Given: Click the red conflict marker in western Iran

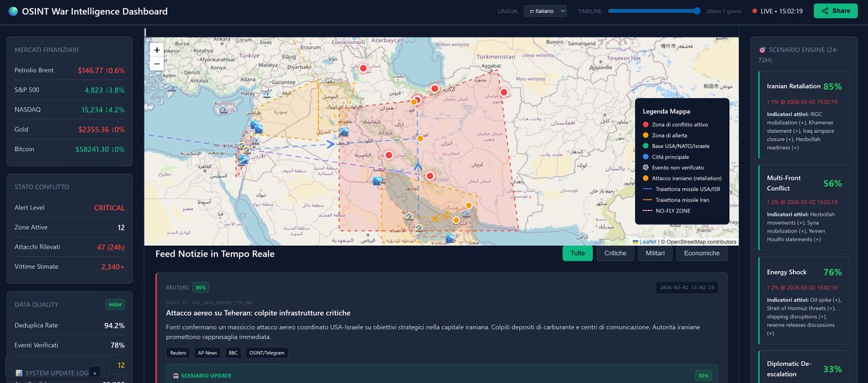Looking at the screenshot, I should click(x=388, y=155).
